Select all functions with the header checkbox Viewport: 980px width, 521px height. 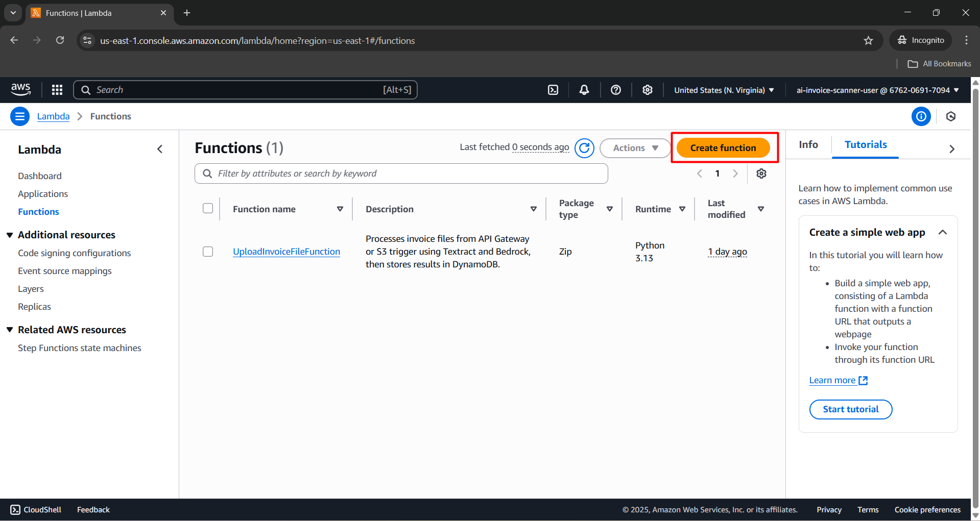click(208, 208)
